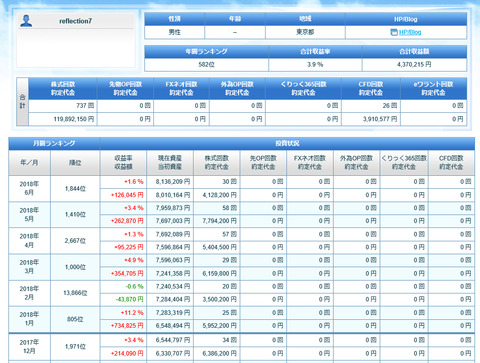Select the 2018年 6月 row label
Screen dimensions: 480x363
(29, 188)
